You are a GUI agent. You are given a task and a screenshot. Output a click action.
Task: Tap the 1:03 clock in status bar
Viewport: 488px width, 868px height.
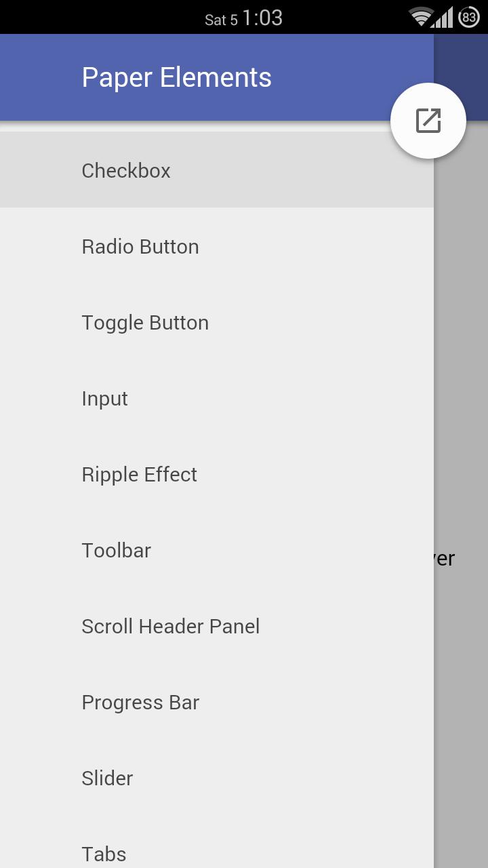[262, 18]
